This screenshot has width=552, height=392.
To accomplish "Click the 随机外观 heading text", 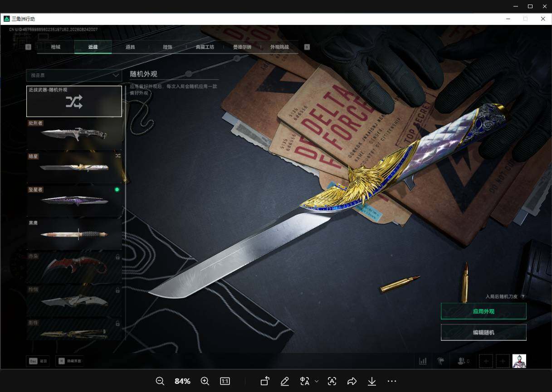I will coord(143,74).
